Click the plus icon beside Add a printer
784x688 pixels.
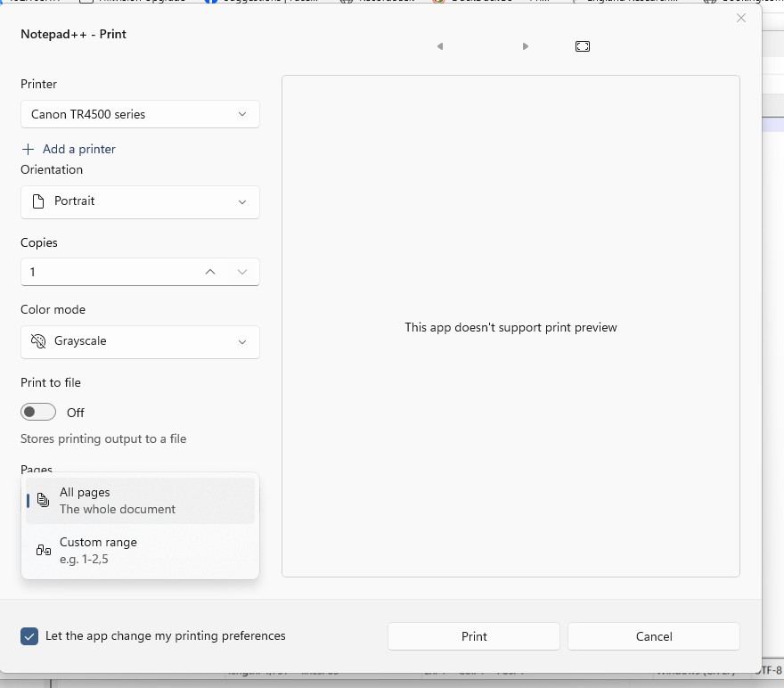pyautogui.click(x=28, y=149)
